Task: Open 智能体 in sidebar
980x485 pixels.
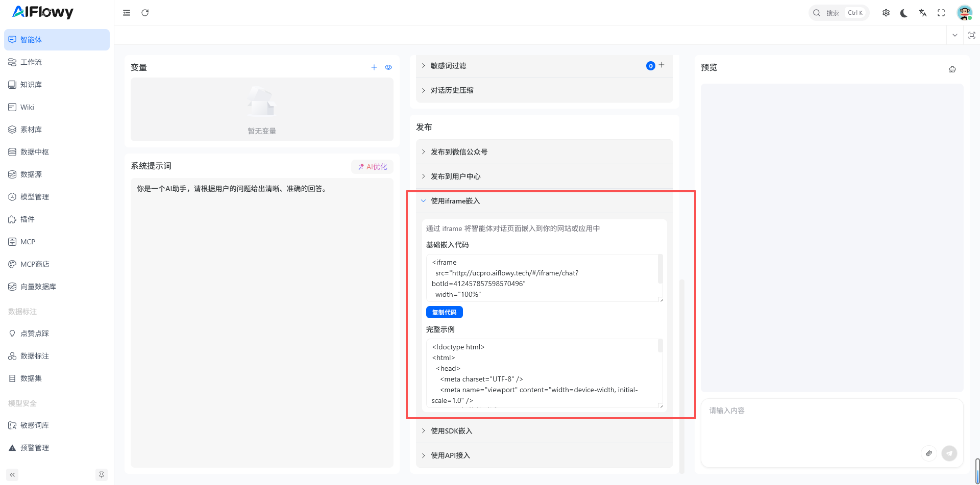Action: 57,40
